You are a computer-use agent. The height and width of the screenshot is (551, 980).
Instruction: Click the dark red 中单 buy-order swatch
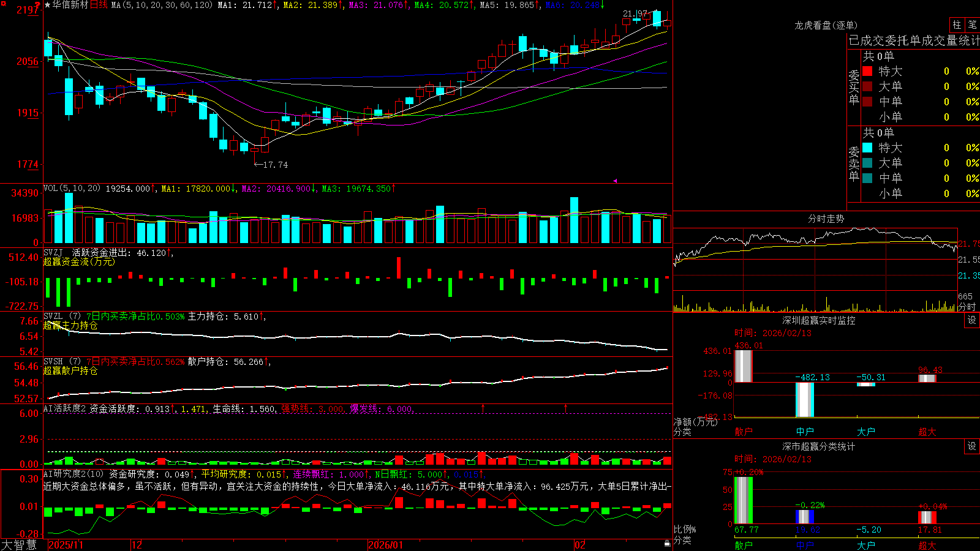(867, 102)
